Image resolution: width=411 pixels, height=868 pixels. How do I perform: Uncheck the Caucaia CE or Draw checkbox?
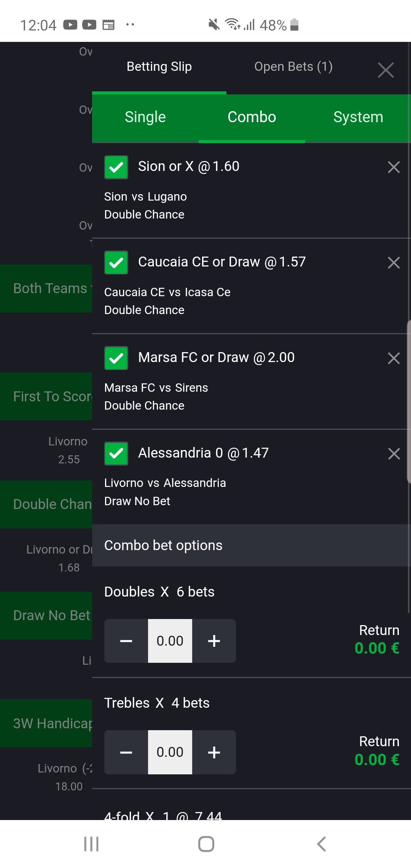[x=116, y=263]
